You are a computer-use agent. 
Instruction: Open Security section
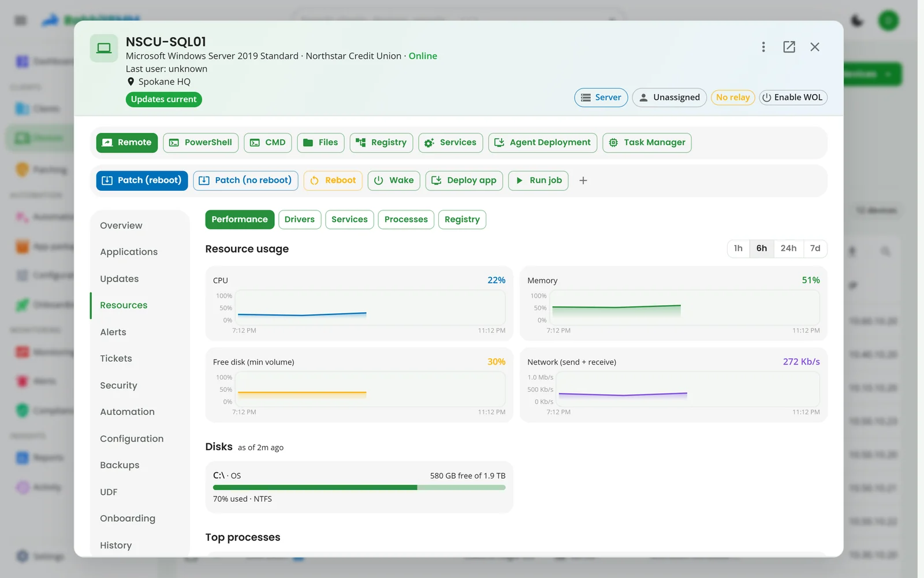coord(140,386)
